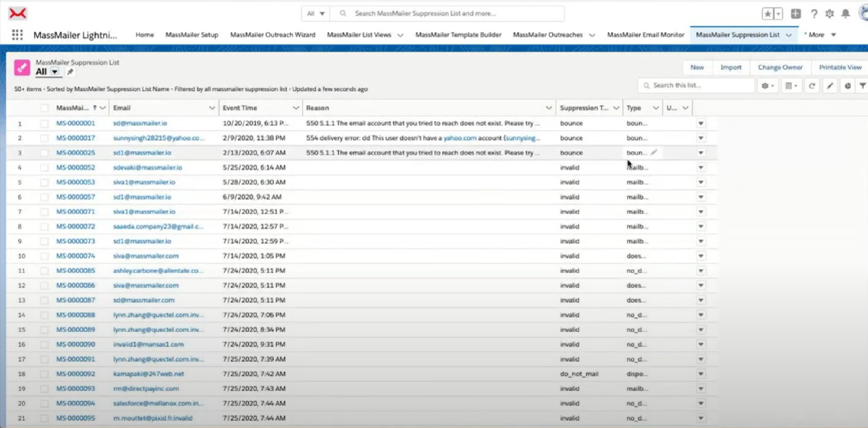Image resolution: width=868 pixels, height=428 pixels.
Task: Click the Edit List pencil icon
Action: 830,86
